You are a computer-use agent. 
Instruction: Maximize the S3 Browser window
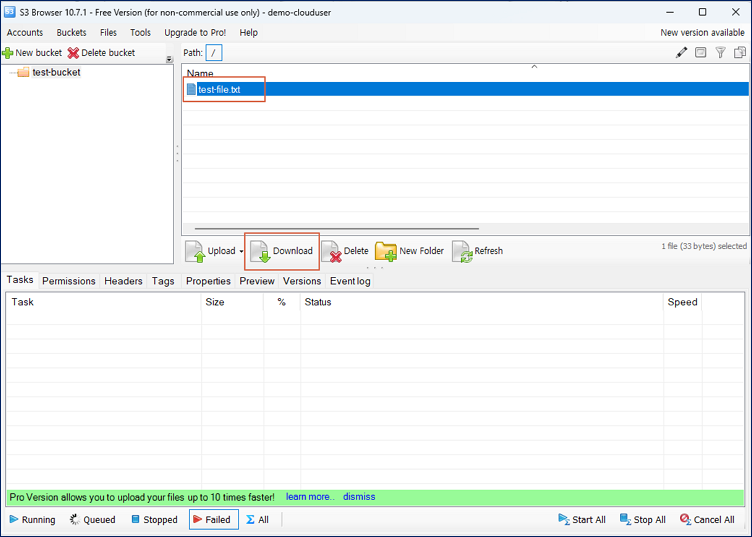703,12
